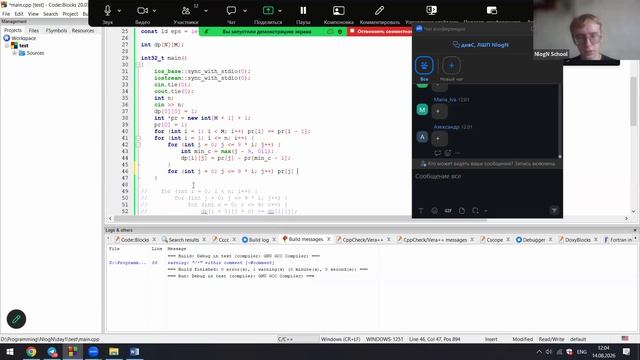Image resolution: width=640 pixels, height=360 pixels.
Task: Open text formatting icon in chat toolbar
Action: [421, 211]
